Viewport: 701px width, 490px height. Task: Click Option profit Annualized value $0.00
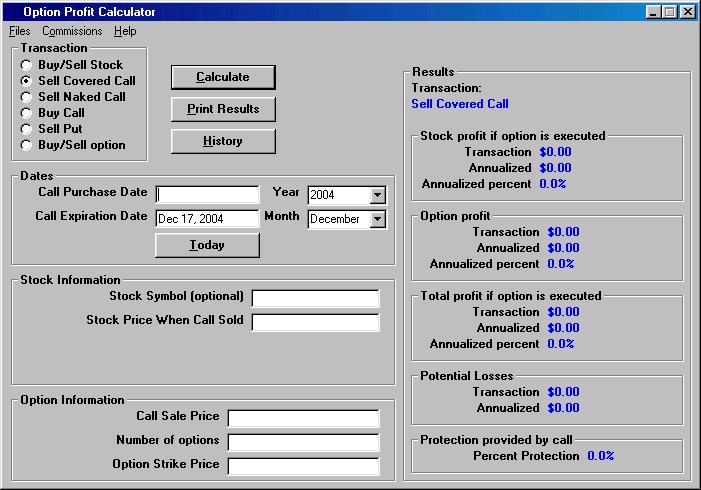point(563,248)
